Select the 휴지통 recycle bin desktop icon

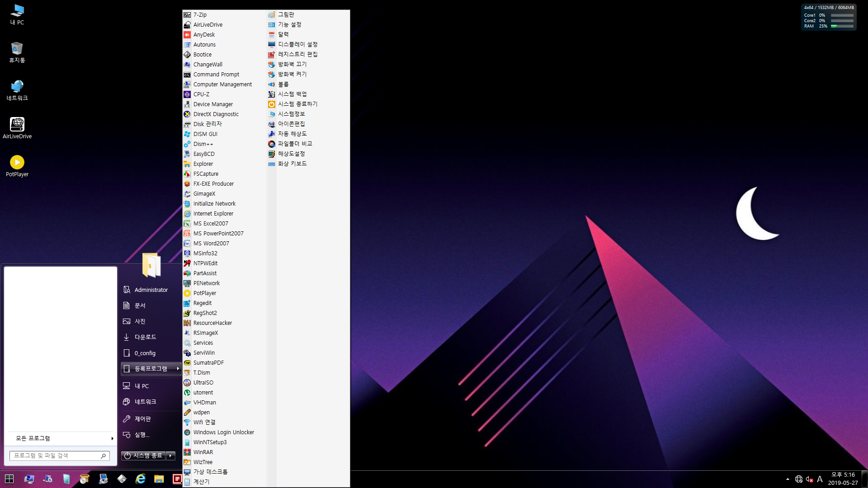[x=17, y=52]
